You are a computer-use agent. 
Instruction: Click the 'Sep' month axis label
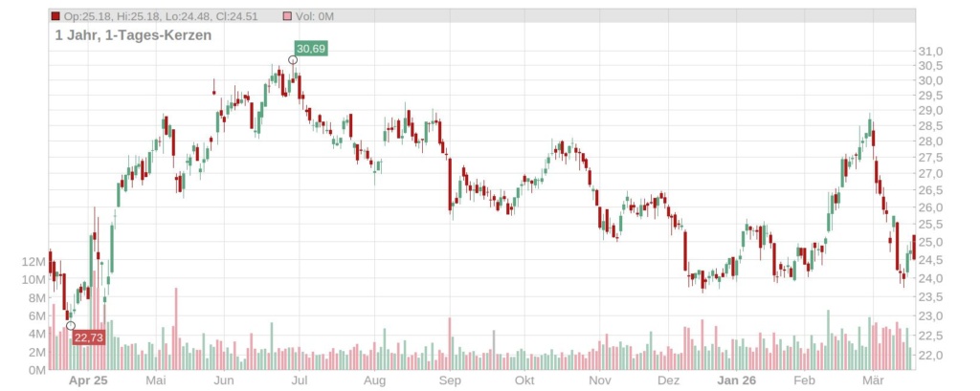(450, 380)
